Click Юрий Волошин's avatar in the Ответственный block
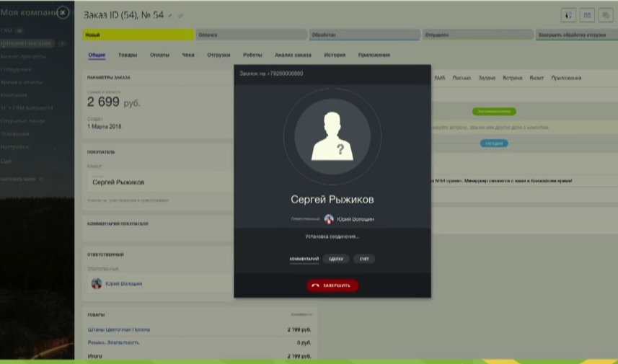 click(x=97, y=283)
